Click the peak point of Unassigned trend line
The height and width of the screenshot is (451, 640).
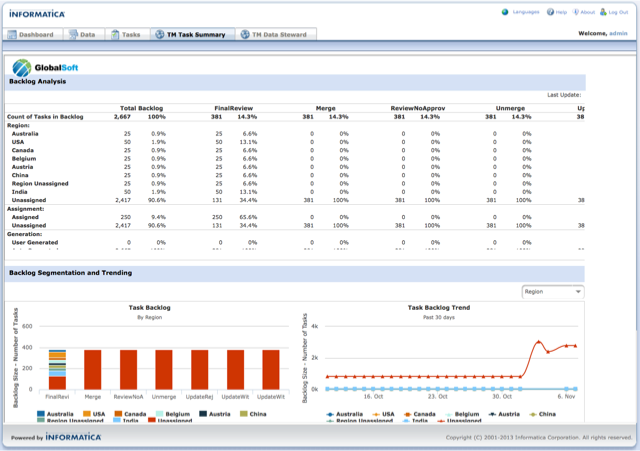click(539, 342)
